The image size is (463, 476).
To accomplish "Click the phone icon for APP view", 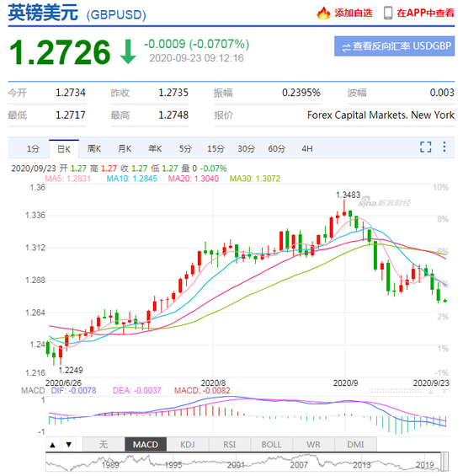I will tap(388, 13).
